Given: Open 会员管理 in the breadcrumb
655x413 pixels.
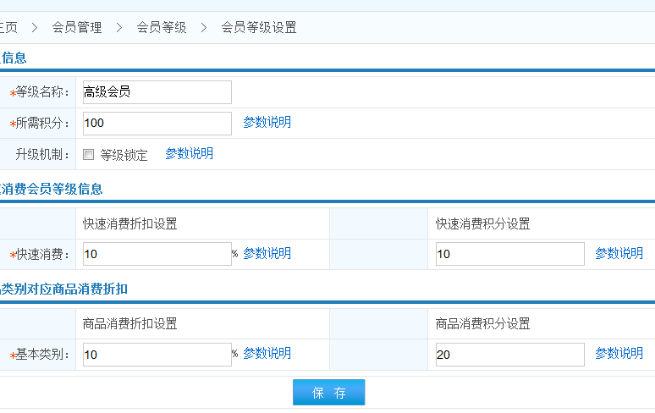Looking at the screenshot, I should 77,28.
